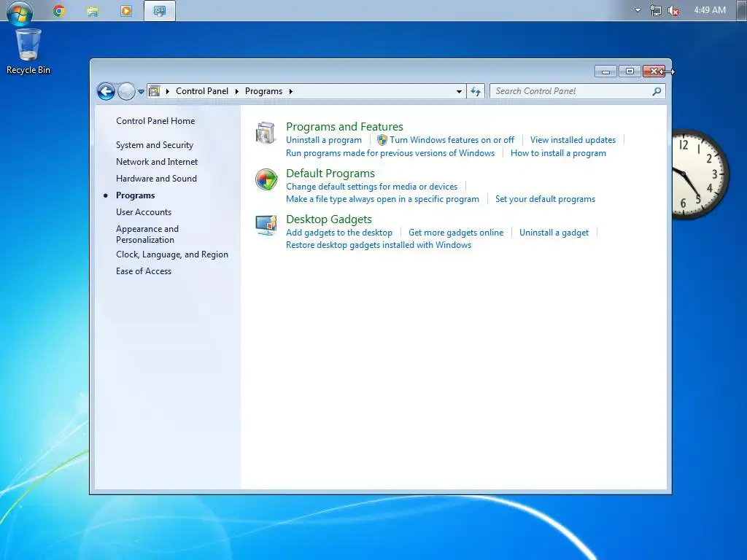Click Make a file type always open in a specific program
747x560 pixels.
[382, 199]
